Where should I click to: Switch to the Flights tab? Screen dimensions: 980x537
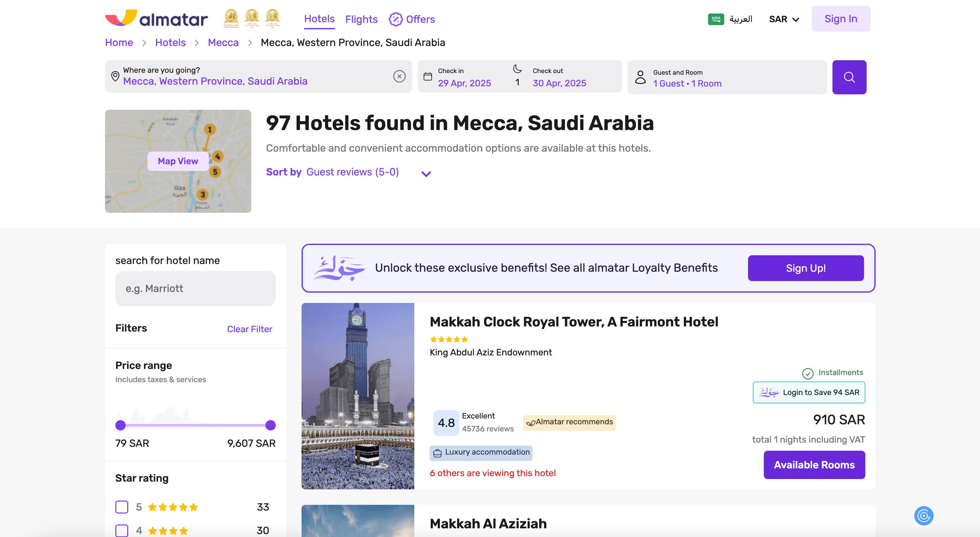pyautogui.click(x=361, y=19)
